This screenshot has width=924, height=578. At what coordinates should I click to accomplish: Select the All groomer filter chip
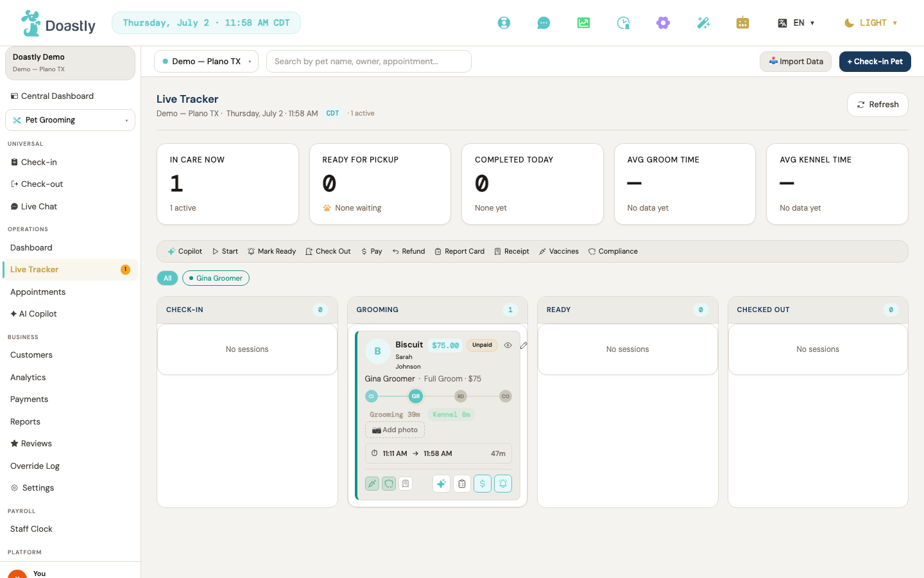[x=167, y=278]
